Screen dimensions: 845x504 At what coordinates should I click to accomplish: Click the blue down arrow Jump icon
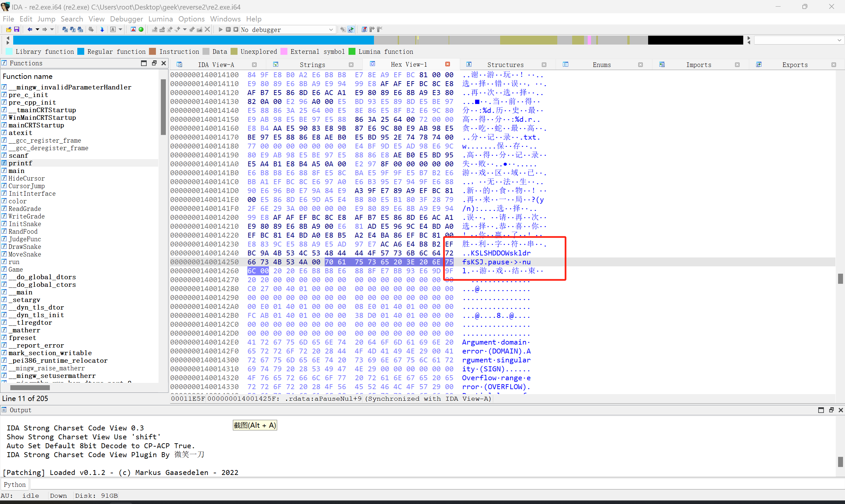(102, 30)
